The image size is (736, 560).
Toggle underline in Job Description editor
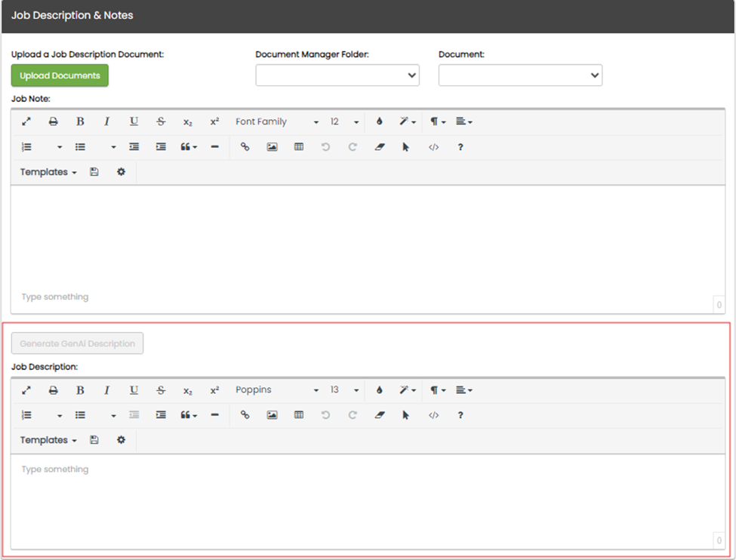point(134,390)
